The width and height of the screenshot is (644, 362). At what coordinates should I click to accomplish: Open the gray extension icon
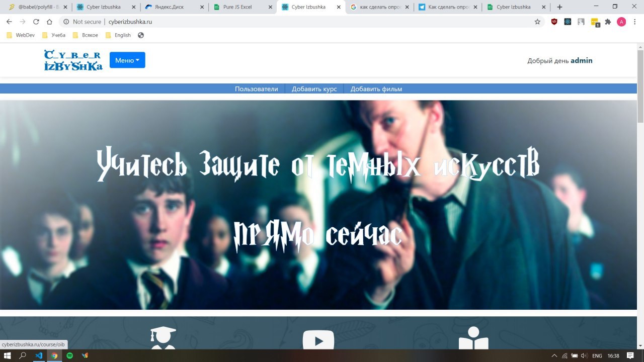point(581,22)
